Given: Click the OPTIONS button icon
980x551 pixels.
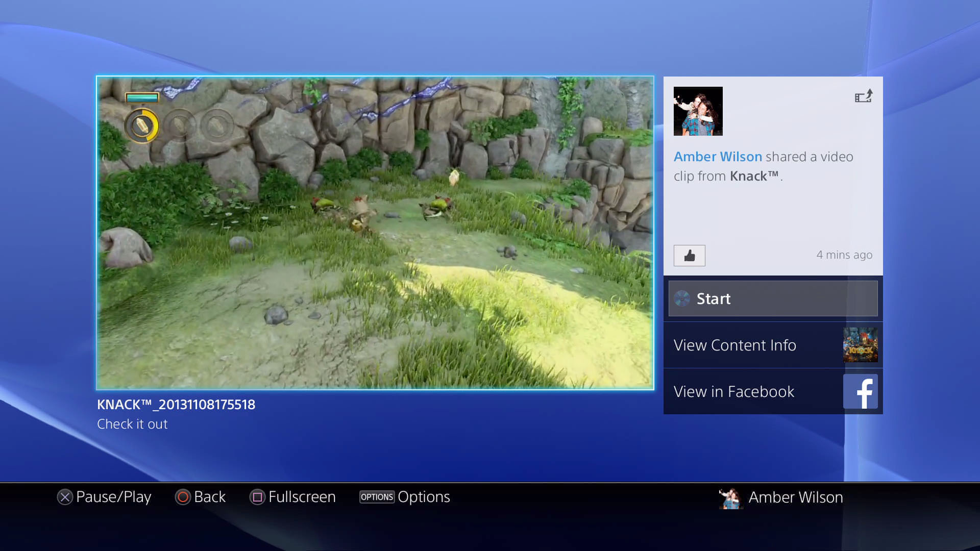Looking at the screenshot, I should (377, 497).
